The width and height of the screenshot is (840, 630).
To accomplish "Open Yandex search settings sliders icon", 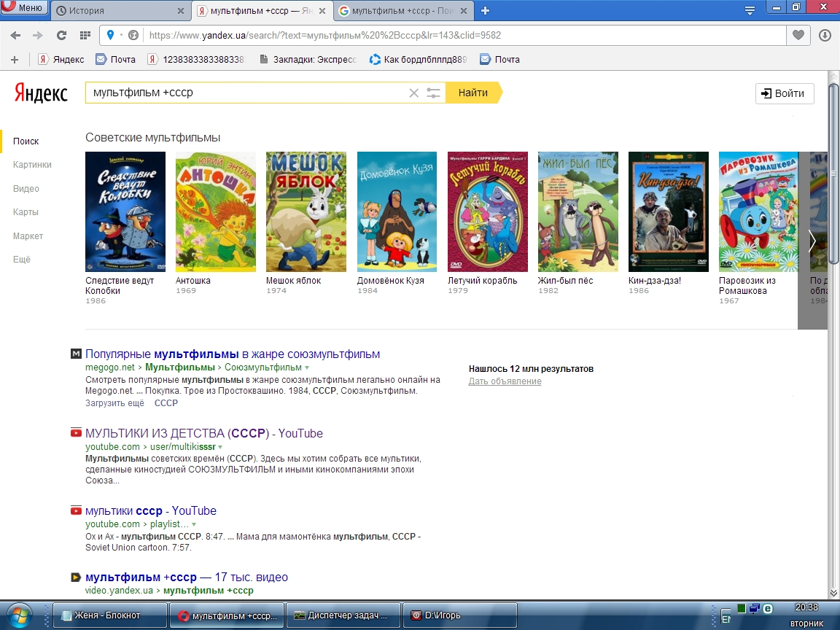I will 433,93.
